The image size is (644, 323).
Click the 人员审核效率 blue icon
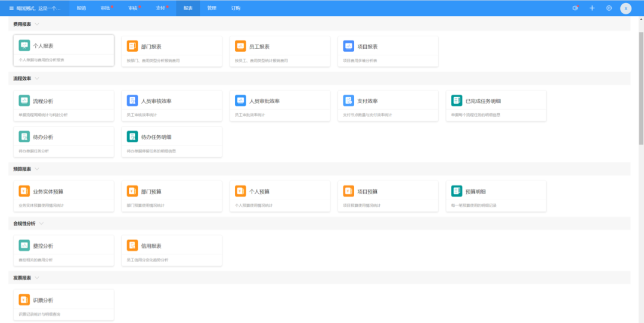pyautogui.click(x=132, y=101)
